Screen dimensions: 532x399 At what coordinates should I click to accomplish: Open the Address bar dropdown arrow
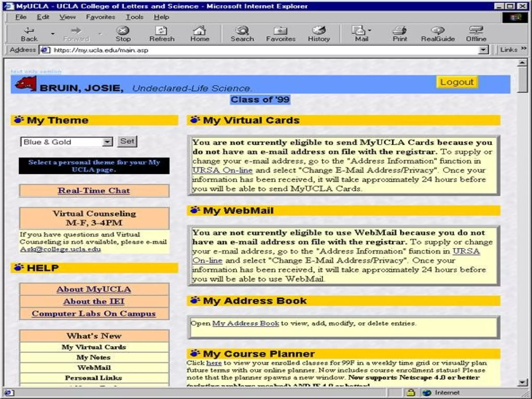pos(483,50)
